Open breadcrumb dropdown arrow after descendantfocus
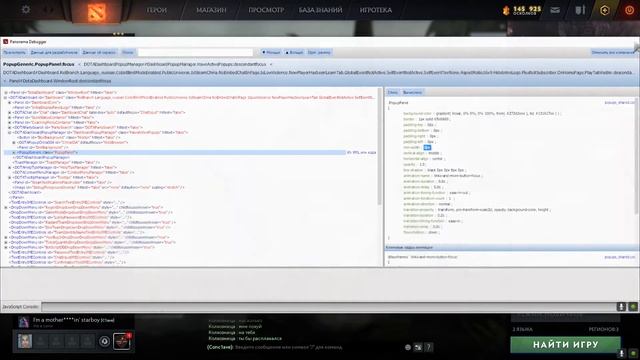Image resolution: width=640 pixels, height=360 pixels. click(x=271, y=64)
